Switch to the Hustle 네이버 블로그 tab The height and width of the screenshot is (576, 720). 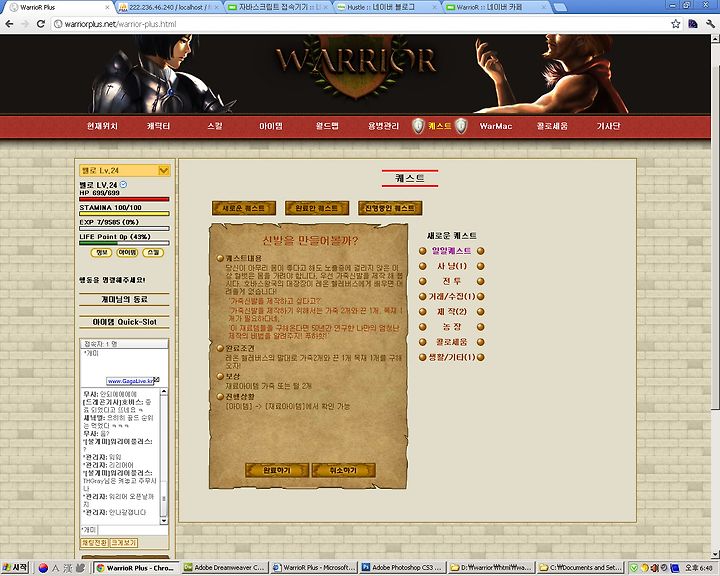point(387,7)
